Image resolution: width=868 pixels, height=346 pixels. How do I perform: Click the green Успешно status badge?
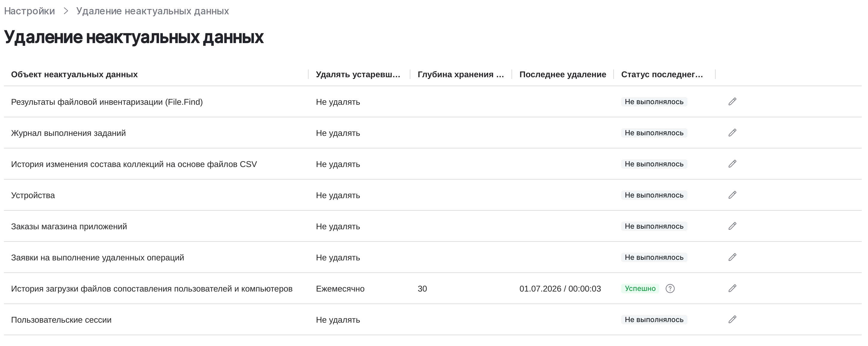(x=640, y=289)
